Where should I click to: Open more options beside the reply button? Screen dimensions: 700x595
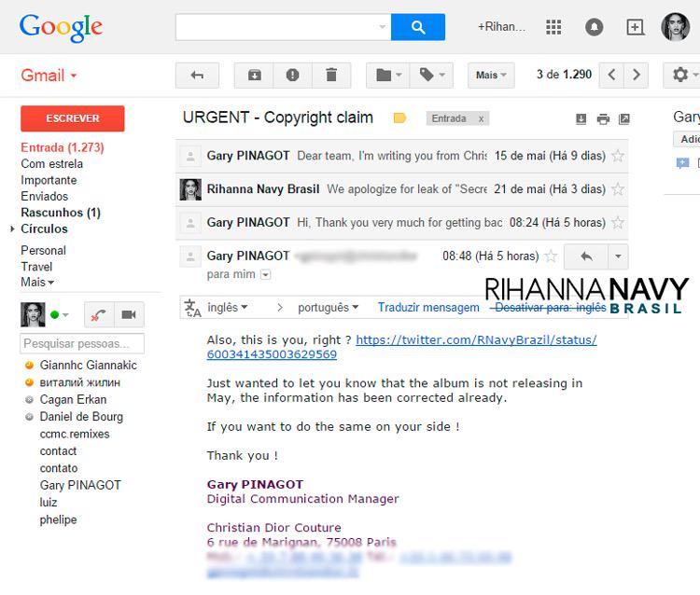coord(618,256)
